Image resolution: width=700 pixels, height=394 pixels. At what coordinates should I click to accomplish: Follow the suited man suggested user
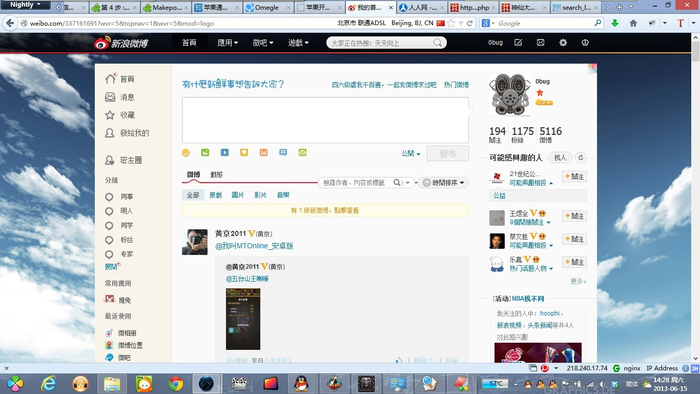574,239
